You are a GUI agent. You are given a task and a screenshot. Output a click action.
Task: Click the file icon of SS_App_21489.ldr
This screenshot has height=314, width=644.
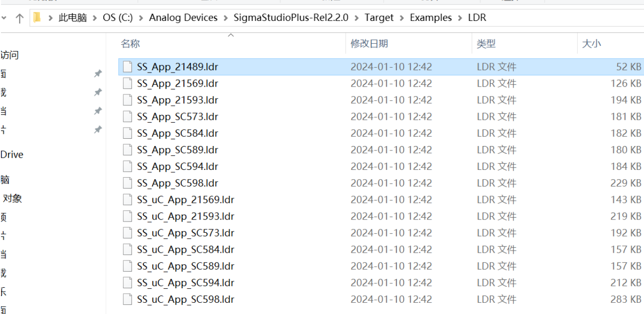(x=128, y=67)
